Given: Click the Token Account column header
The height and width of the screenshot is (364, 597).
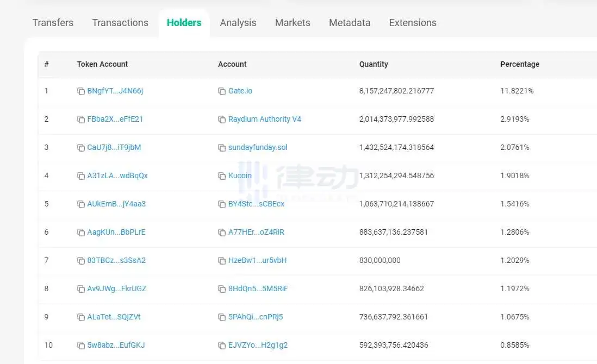Looking at the screenshot, I should pyautogui.click(x=102, y=64).
